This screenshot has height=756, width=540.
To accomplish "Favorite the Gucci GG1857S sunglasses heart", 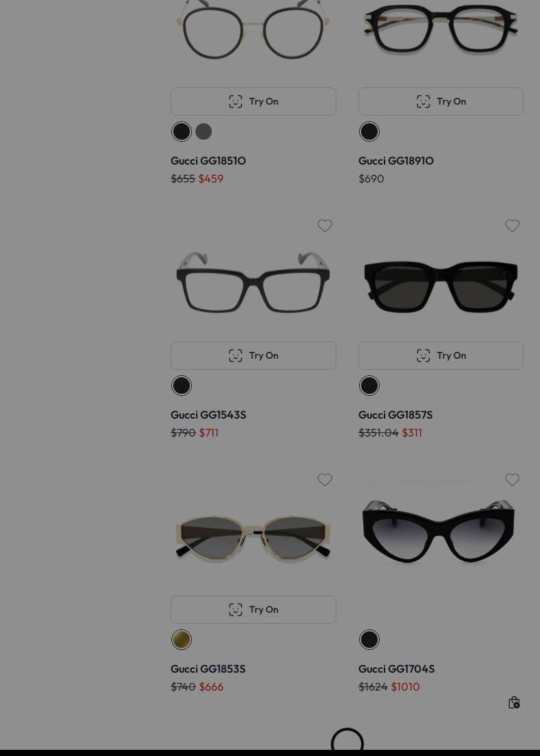I will [x=512, y=225].
